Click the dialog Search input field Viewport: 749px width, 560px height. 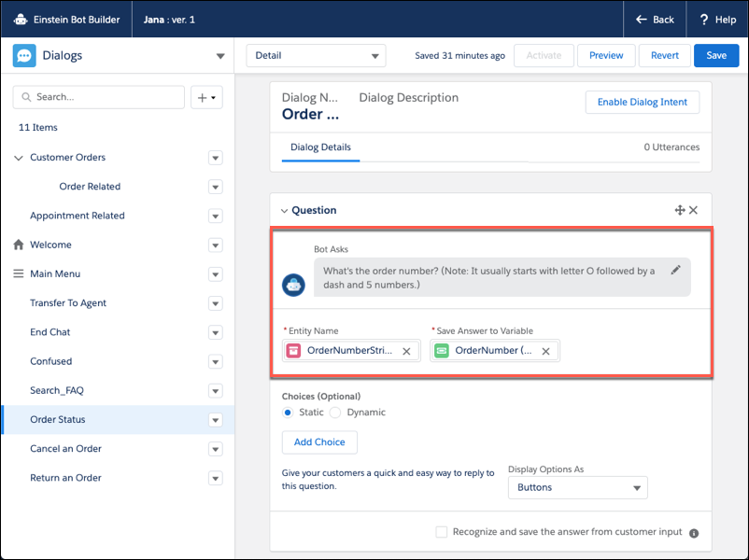(x=99, y=97)
